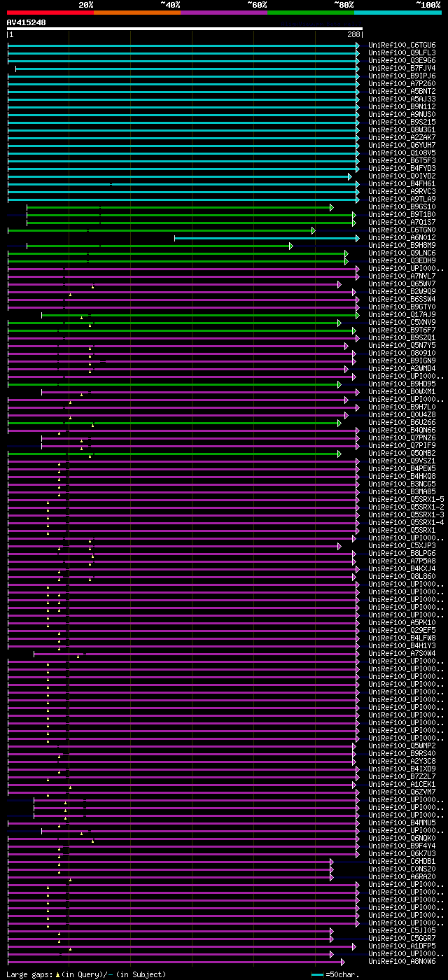This screenshot has width=448, height=980.
Task: Click the green alignment bar for UniRef100_C6TGN0
Action: (161, 230)
